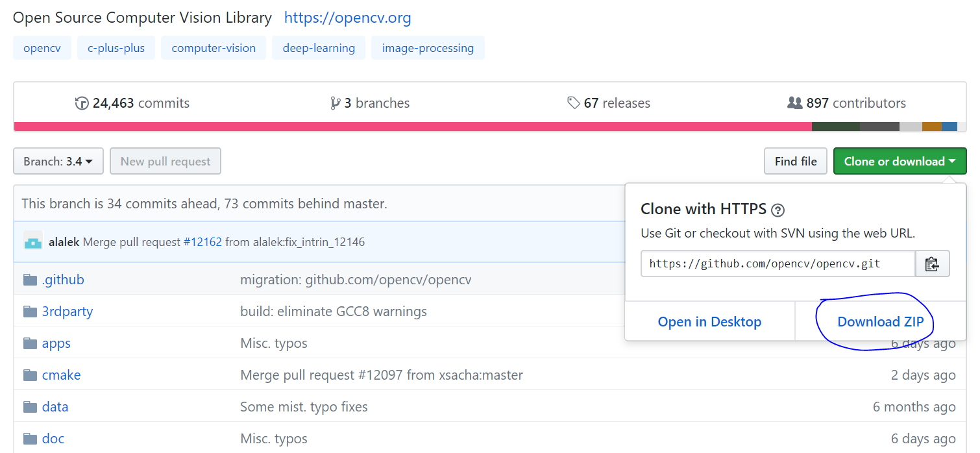Open the doc folder
Image resolution: width=980 pixels, height=453 pixels.
53,439
